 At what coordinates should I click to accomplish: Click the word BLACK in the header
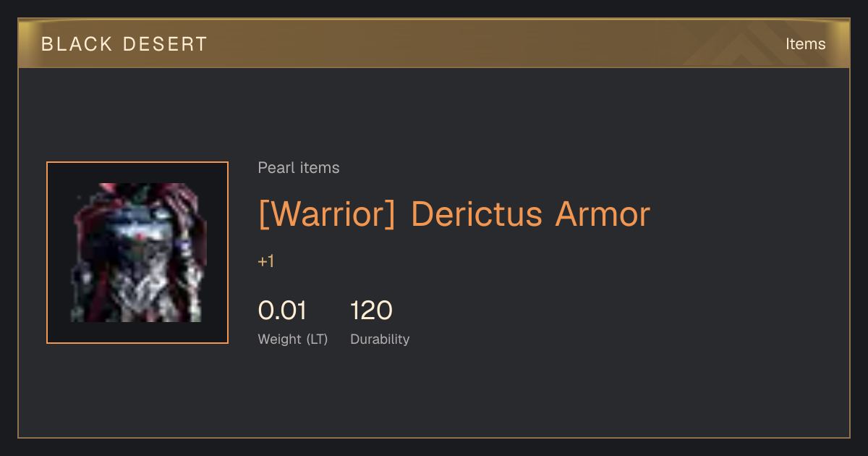point(77,44)
